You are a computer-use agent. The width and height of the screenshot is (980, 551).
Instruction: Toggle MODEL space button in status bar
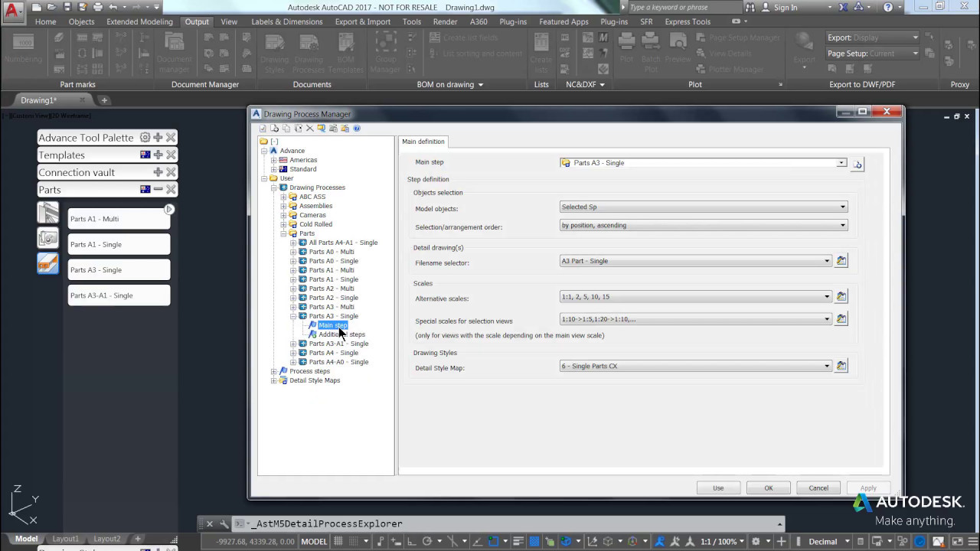click(314, 541)
